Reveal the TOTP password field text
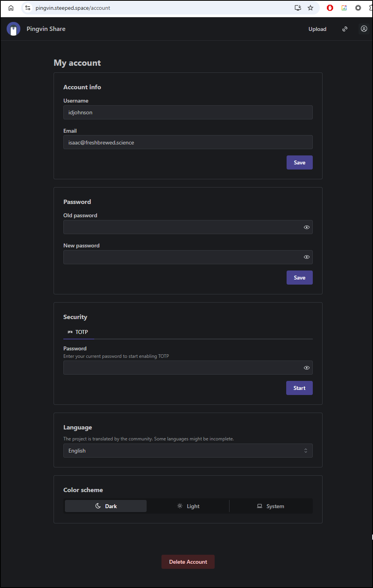Screen dimensions: 373x588 (307, 368)
